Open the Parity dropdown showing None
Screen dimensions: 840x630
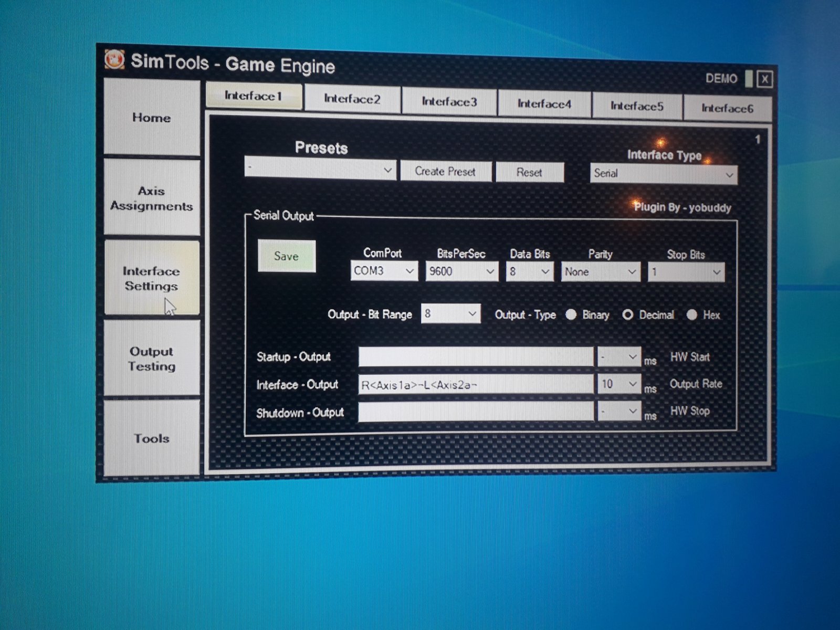tap(601, 272)
